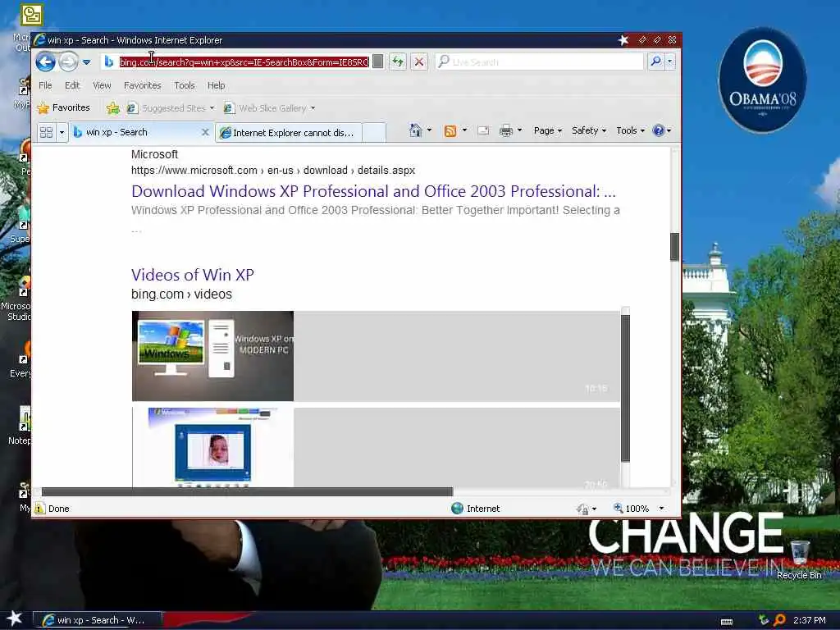Open Web Slice Gallery link
840x630 pixels.
[x=268, y=108]
